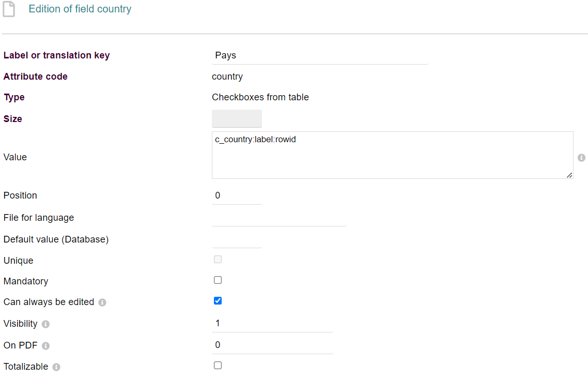Tick the Totalizable checkbox
This screenshot has width=588, height=379.
click(x=218, y=366)
